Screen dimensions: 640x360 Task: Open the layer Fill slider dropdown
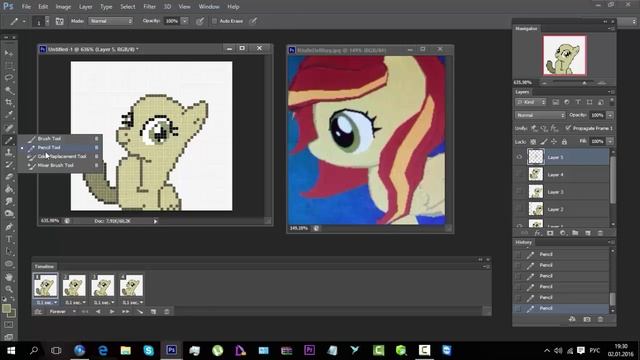(610, 142)
